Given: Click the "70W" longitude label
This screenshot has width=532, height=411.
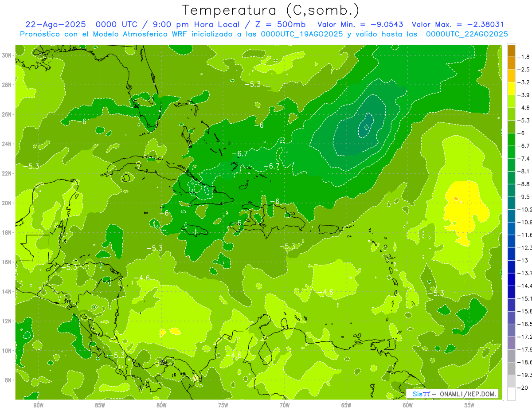Looking at the screenshot, I should [285, 405].
